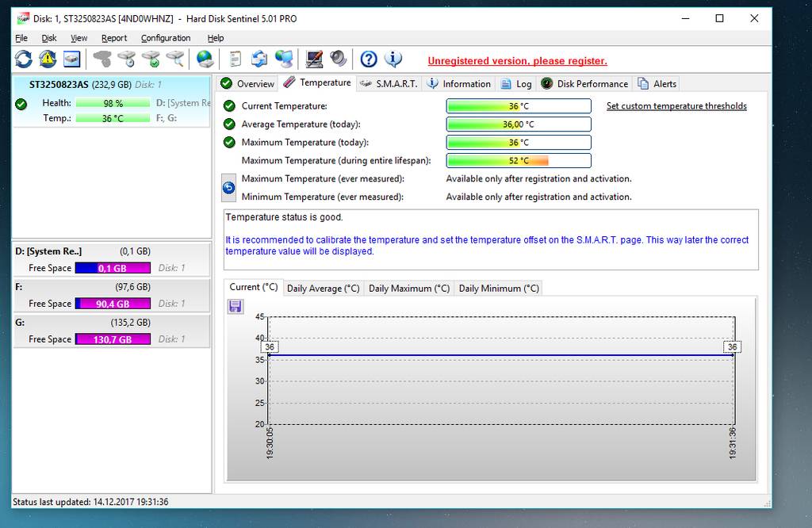Switch to the Disk Performance tab
This screenshot has height=528, width=812.
(x=584, y=83)
